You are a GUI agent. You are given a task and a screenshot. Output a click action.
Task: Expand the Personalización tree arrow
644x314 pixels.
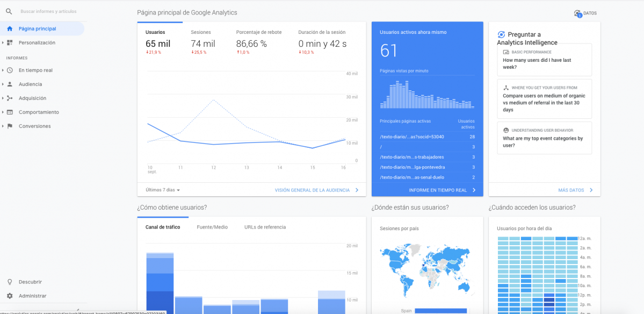pos(3,42)
